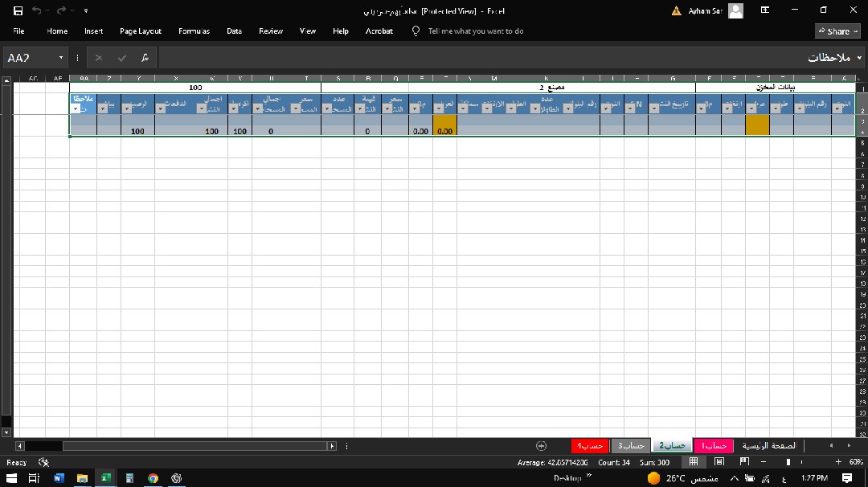Open the Formulas ribbon tab
This screenshot has width=868, height=487.
click(194, 31)
